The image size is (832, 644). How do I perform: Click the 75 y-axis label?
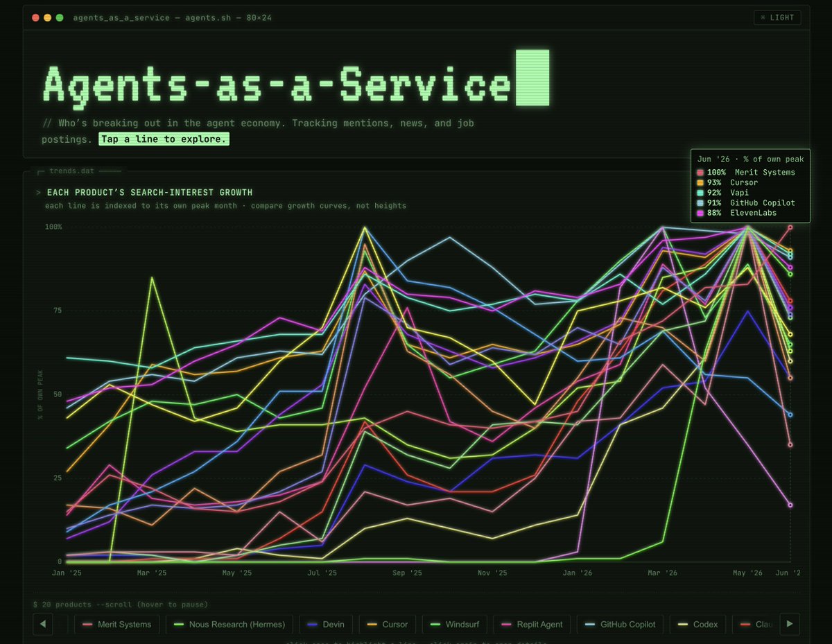coord(58,311)
